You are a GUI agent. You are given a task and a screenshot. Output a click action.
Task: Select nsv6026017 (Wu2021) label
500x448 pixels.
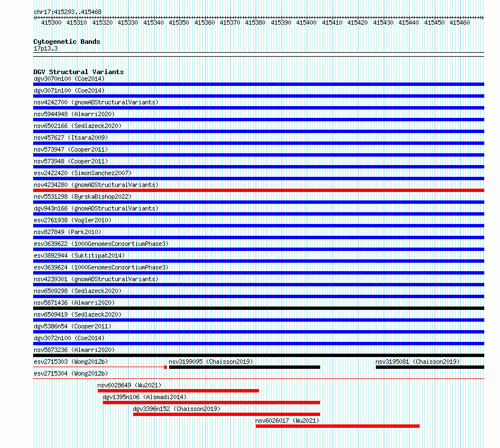287,420
